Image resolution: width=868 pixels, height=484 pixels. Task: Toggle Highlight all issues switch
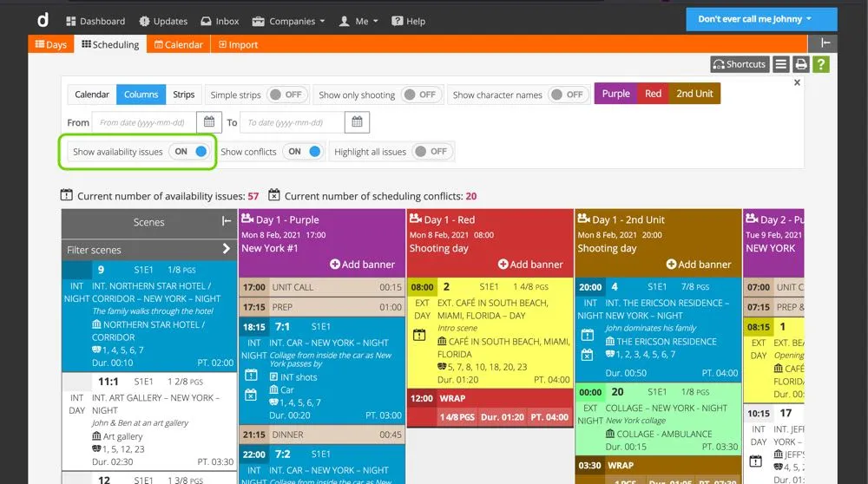coord(432,152)
